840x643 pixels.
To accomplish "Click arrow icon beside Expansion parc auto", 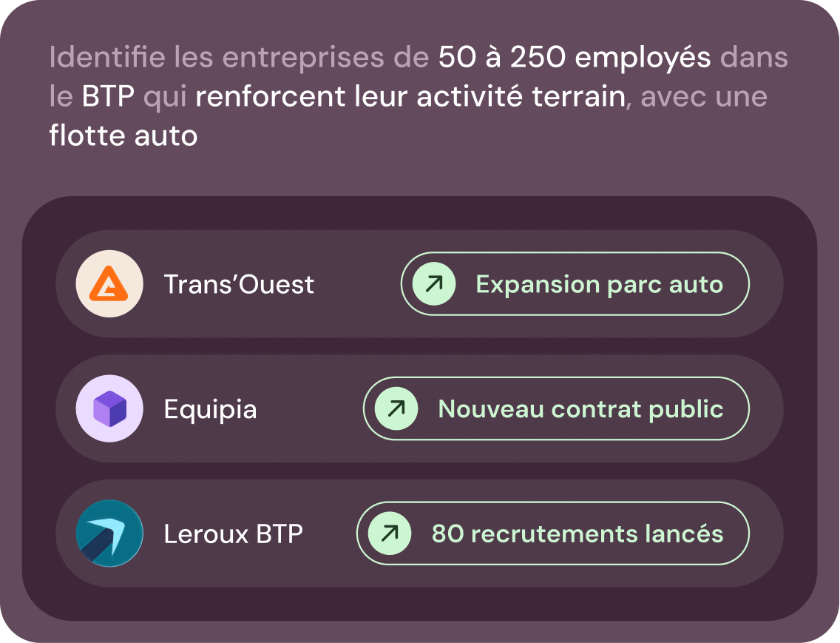I will tap(433, 284).
